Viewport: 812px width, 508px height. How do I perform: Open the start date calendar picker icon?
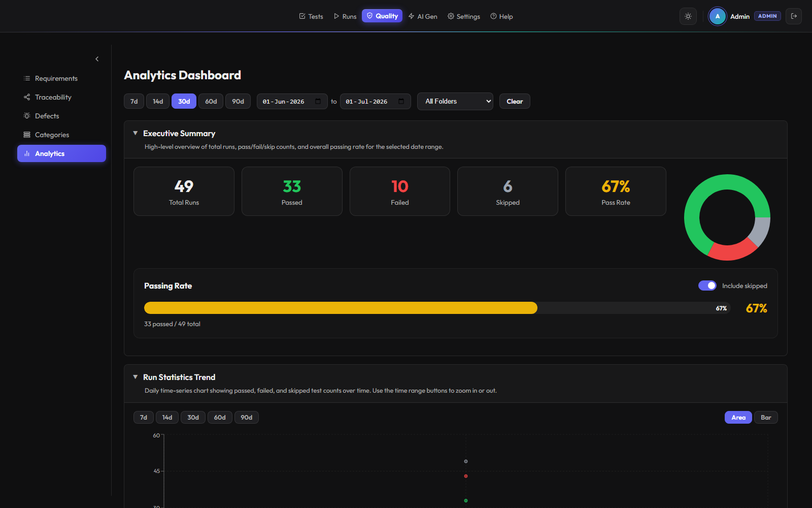click(318, 101)
